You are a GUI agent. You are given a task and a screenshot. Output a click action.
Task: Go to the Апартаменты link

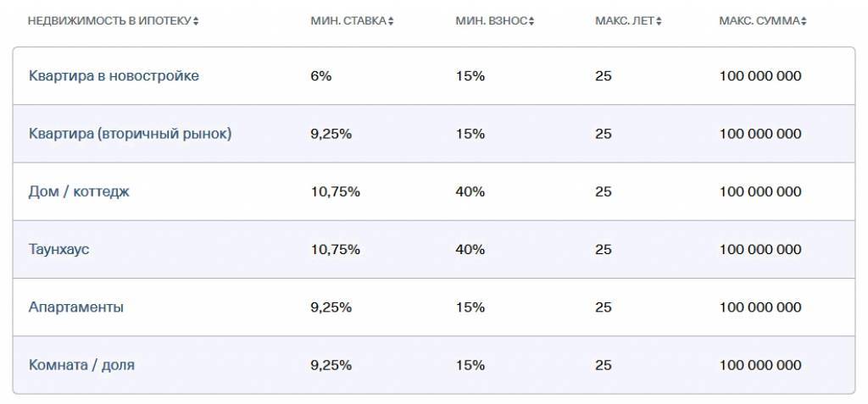(x=75, y=307)
